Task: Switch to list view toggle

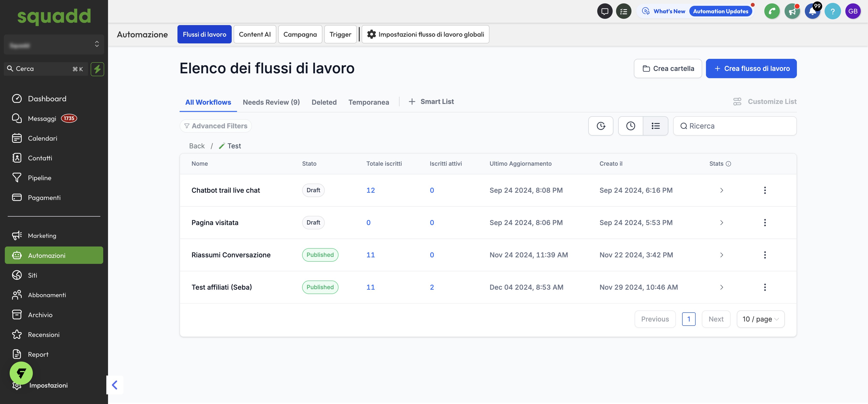Action: coord(655,126)
